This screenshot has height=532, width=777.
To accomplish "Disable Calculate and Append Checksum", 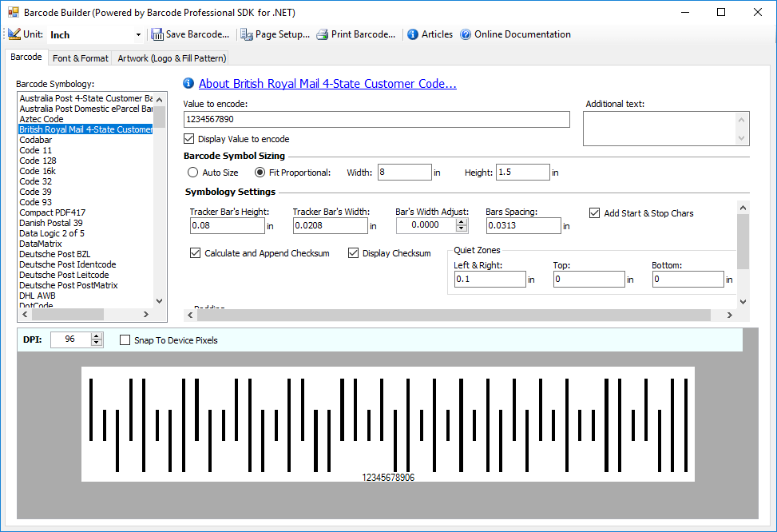I will pyautogui.click(x=195, y=252).
